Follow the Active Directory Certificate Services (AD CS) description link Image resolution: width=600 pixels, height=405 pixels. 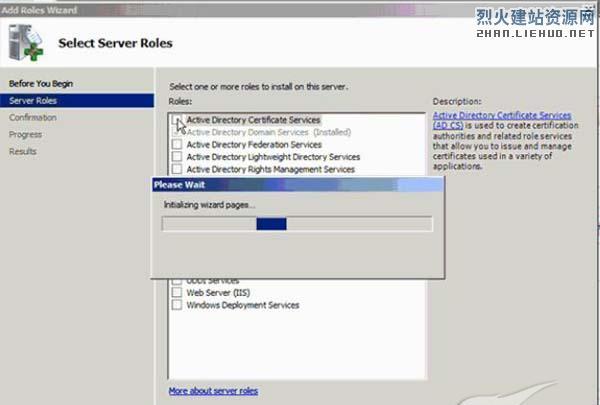click(502, 115)
